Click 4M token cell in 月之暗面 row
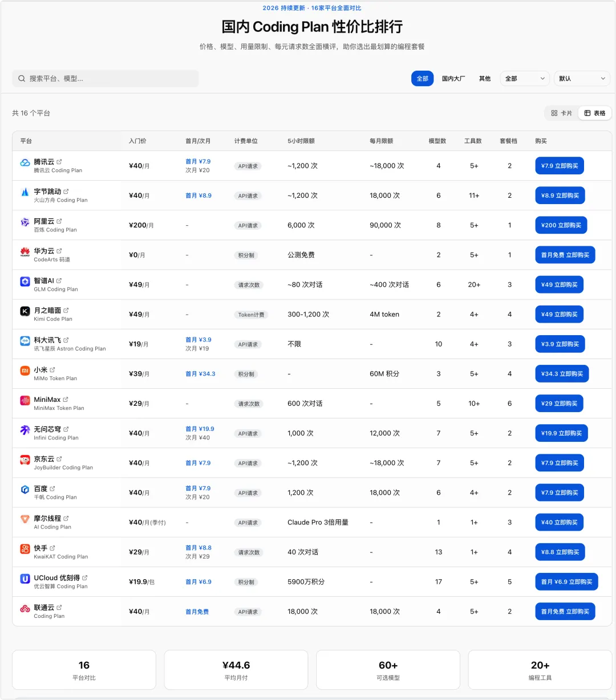Screen dimensions: 616x700 pos(384,314)
